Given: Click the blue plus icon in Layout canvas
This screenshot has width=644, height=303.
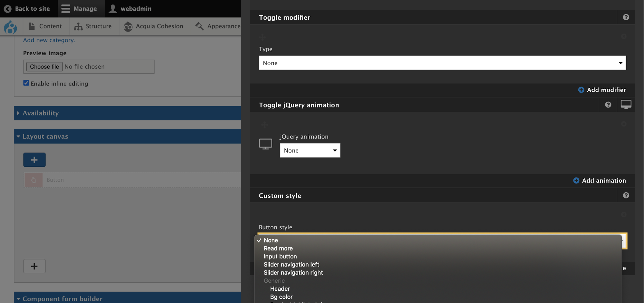Looking at the screenshot, I should [34, 159].
